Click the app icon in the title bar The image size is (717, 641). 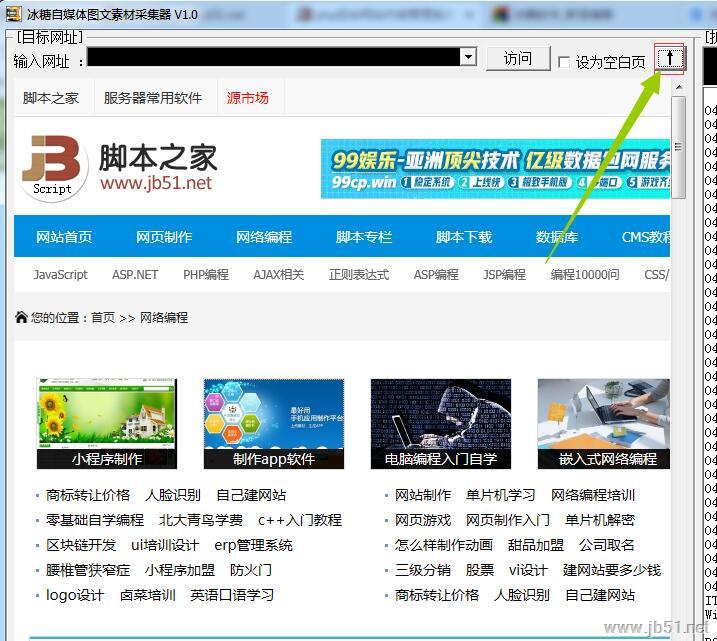[13, 14]
